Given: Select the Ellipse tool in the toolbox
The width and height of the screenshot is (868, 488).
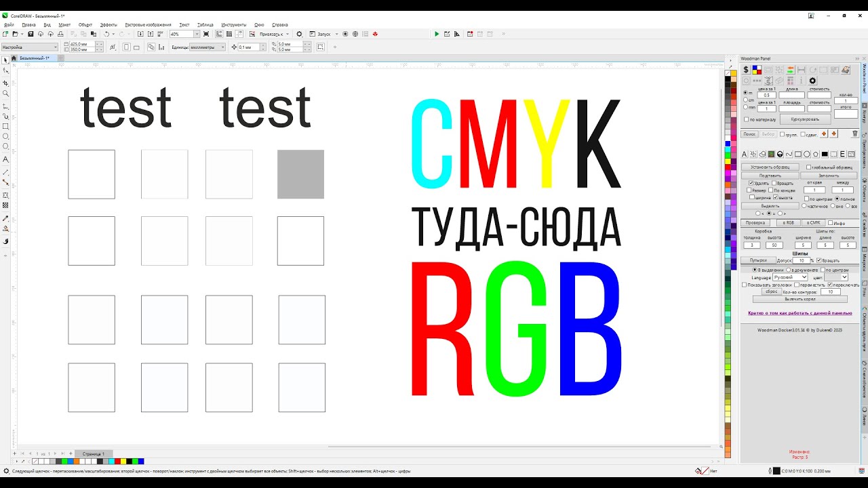Looking at the screenshot, I should click(x=6, y=137).
